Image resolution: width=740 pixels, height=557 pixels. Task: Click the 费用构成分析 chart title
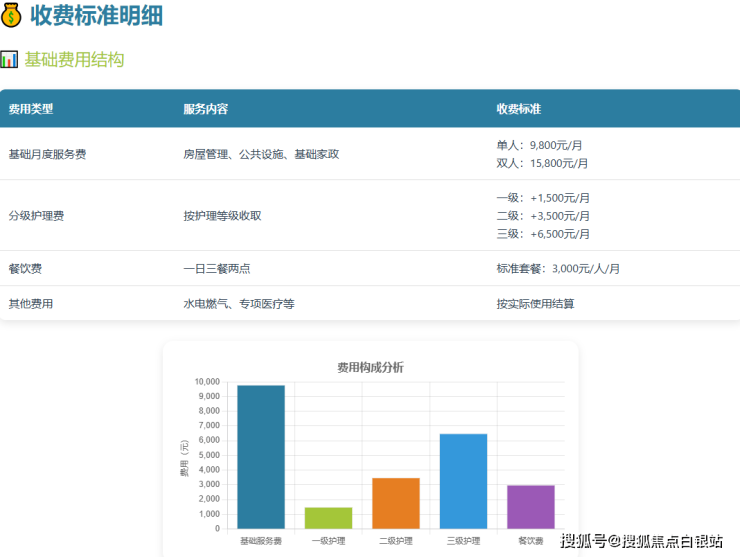coord(370,367)
